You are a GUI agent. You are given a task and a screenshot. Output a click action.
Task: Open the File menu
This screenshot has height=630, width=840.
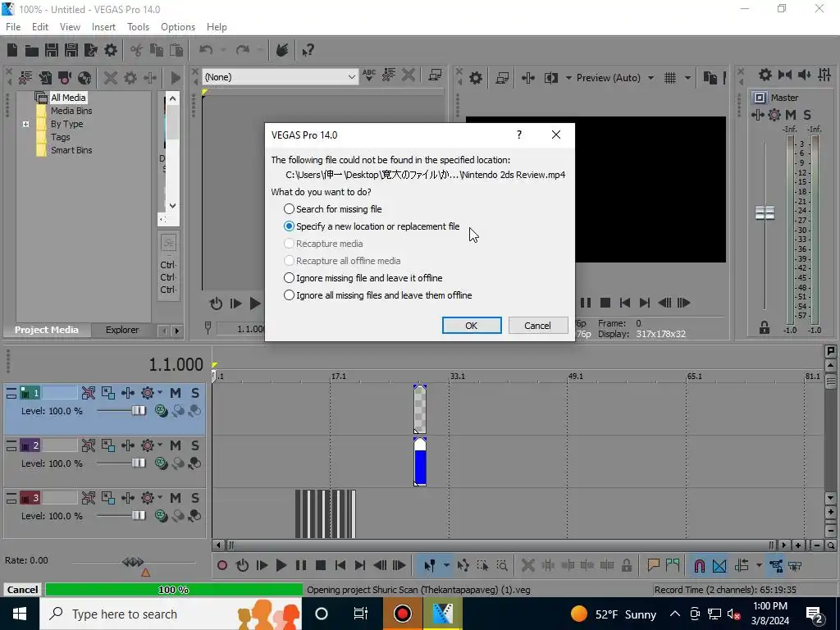[13, 27]
